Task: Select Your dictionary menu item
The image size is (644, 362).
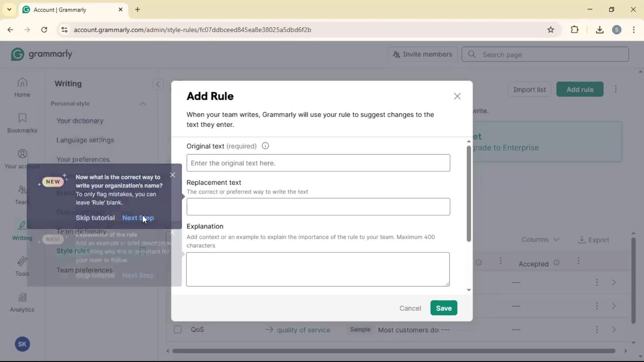Action: pos(80,121)
